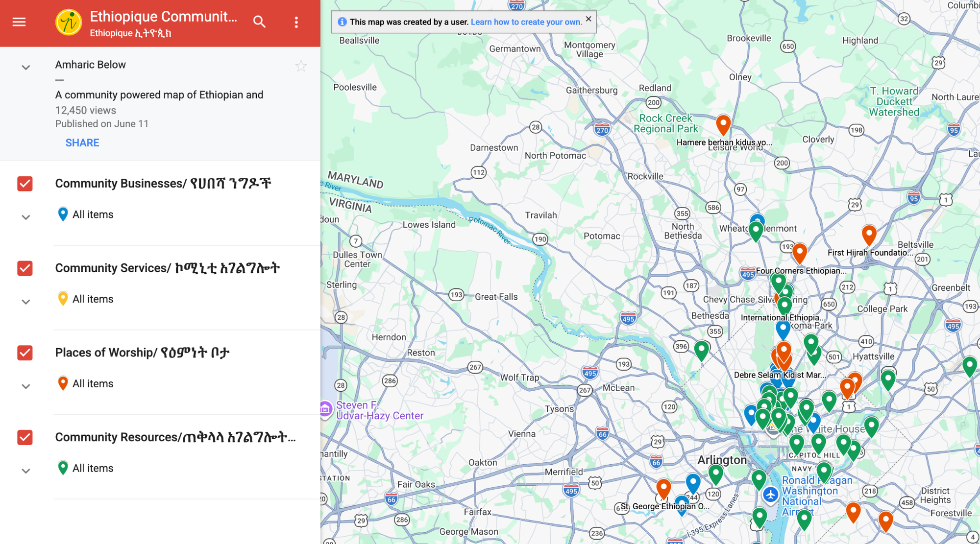Click the Places of Worship layer title

143,353
